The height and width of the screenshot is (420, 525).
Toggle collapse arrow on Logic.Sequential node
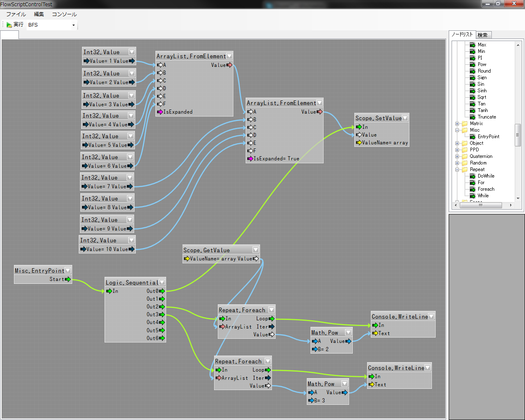[x=162, y=282]
